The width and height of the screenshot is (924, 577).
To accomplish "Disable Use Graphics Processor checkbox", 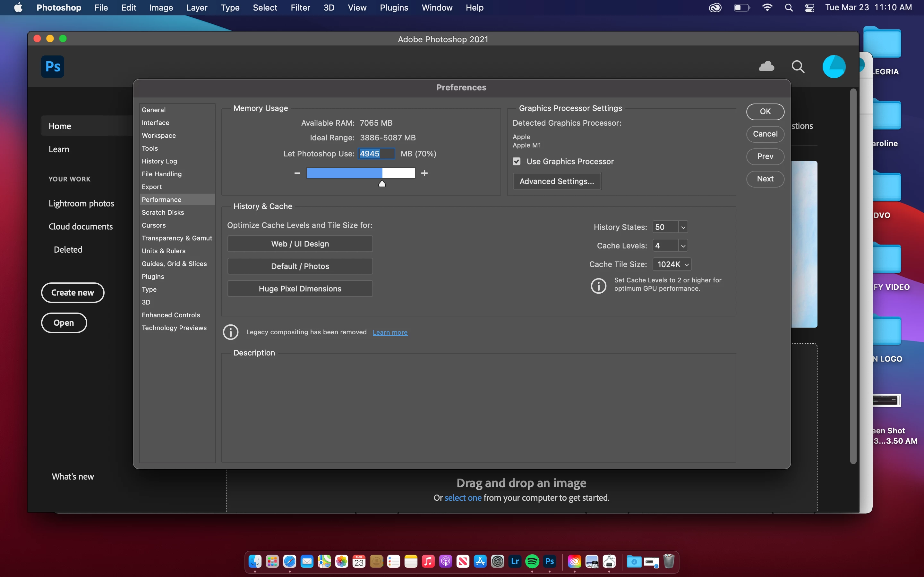I will pos(517,162).
